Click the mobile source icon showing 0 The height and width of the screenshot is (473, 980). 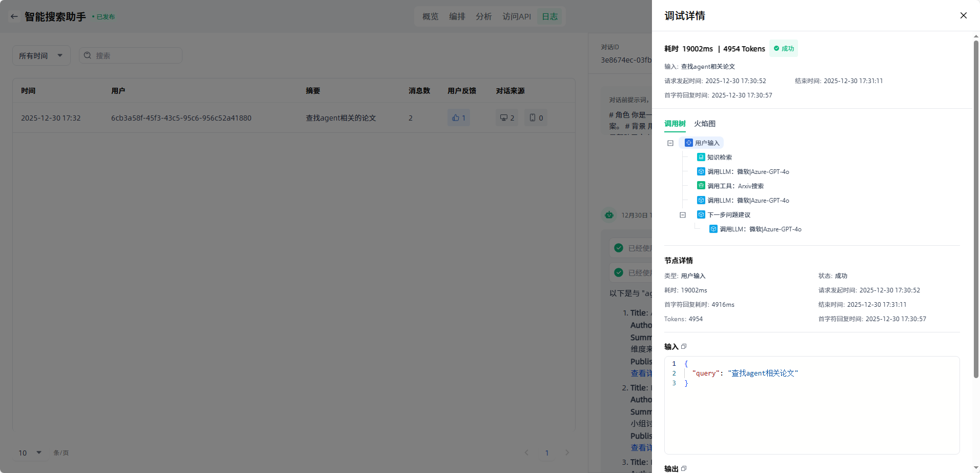point(533,118)
